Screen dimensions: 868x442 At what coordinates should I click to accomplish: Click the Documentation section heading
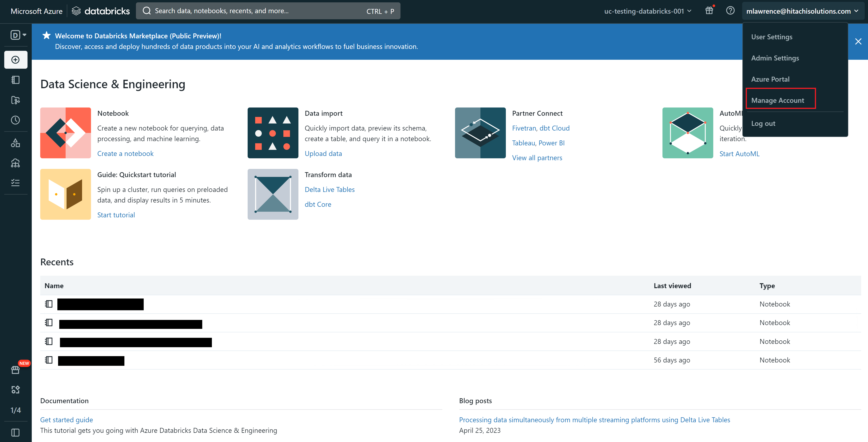tap(64, 401)
